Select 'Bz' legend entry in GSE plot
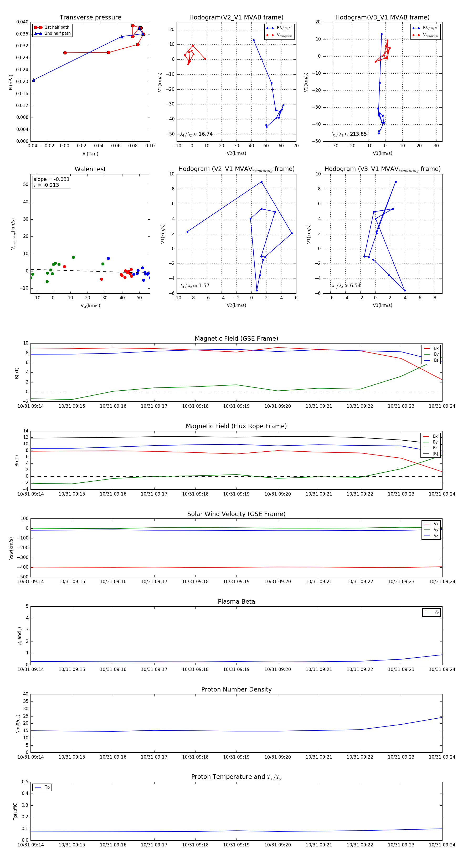The width and height of the screenshot is (473, 868). (431, 361)
